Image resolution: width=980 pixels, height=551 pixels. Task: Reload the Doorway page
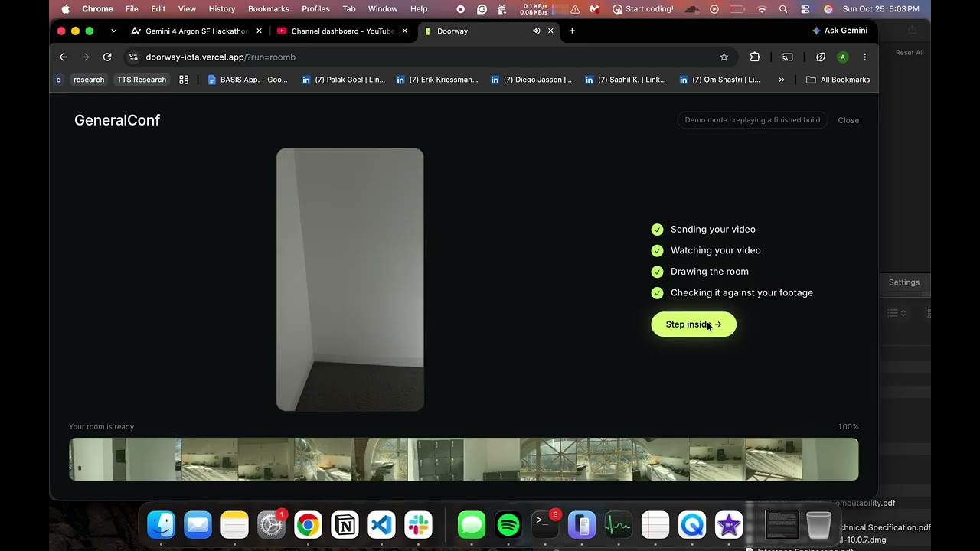pyautogui.click(x=107, y=57)
